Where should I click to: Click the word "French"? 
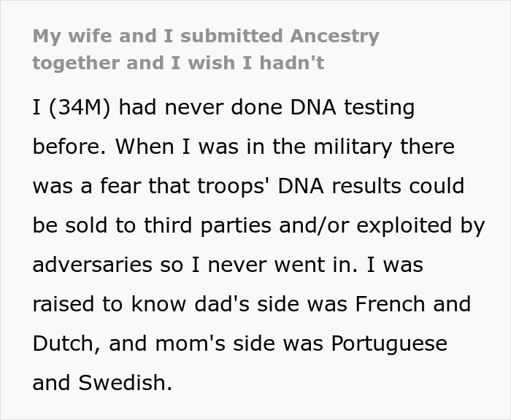pos(388,304)
